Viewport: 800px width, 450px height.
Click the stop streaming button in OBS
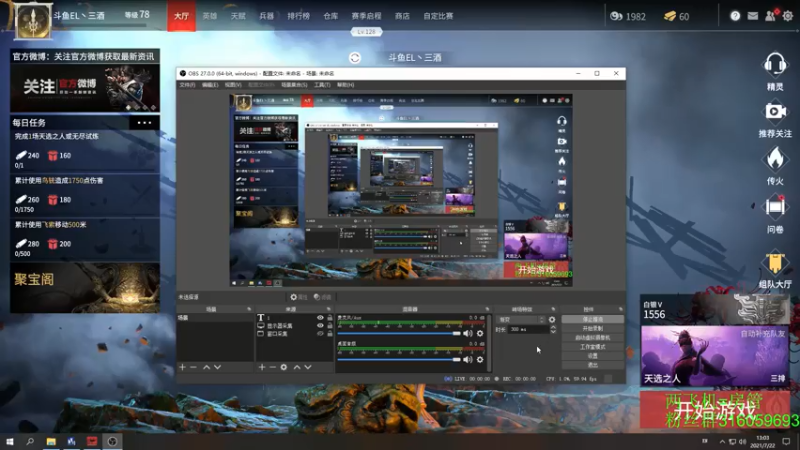tap(592, 319)
